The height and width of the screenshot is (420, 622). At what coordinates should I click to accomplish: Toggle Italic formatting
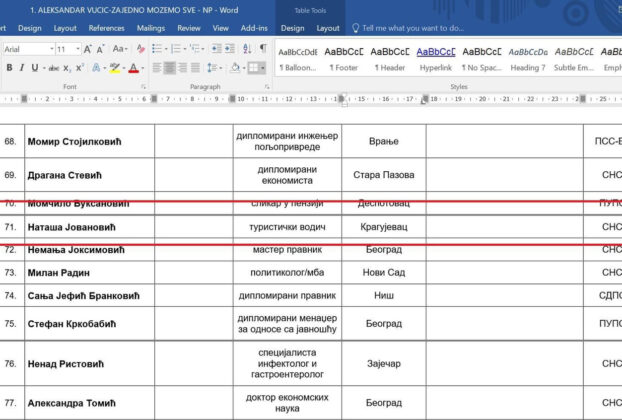(x=22, y=68)
